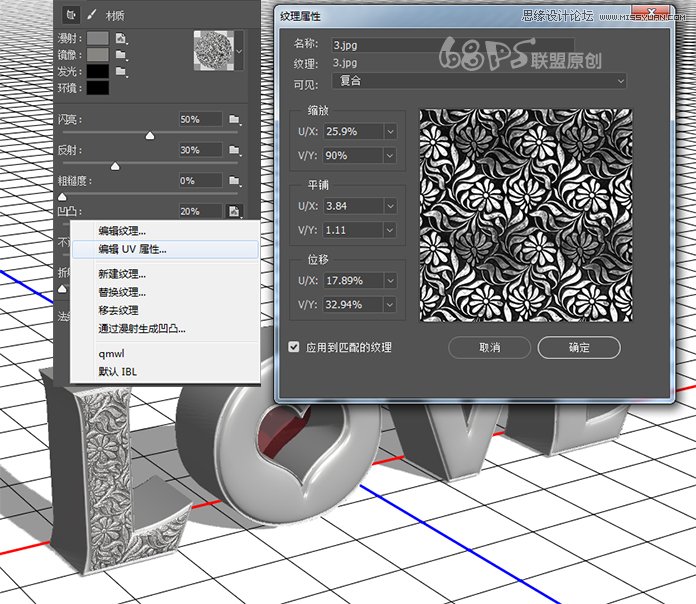The height and width of the screenshot is (604, 696).
Task: Click the scale V/Y 90% field
Action: click(353, 155)
